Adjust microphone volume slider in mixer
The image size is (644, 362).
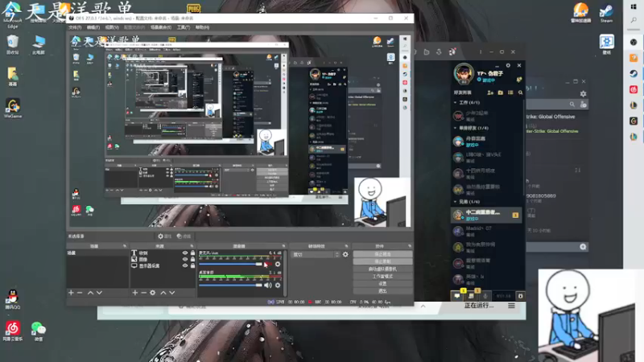point(230,265)
